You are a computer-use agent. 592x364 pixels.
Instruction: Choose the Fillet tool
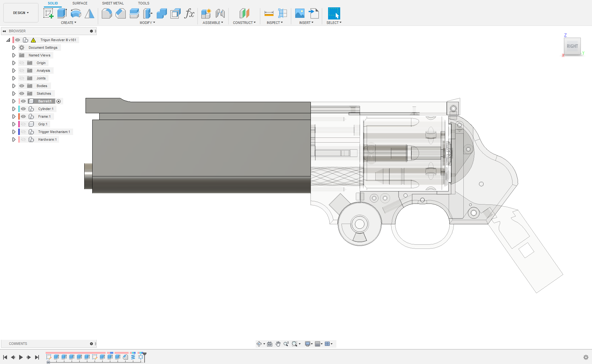click(107, 13)
